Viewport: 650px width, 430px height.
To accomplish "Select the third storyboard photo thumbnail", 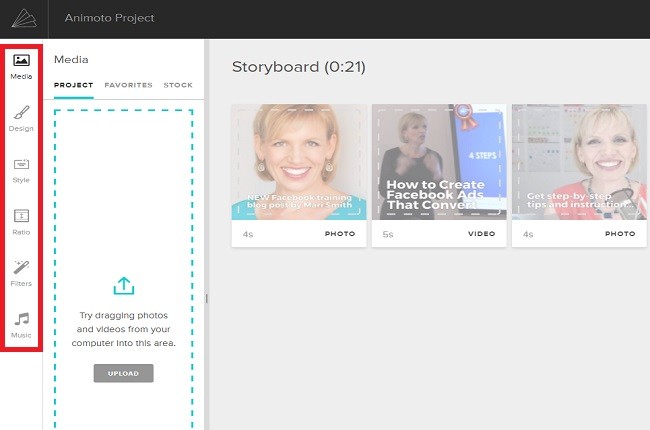I will click(578, 160).
